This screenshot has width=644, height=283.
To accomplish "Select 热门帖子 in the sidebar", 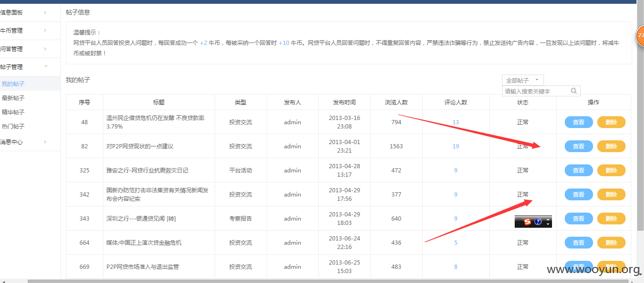I will (x=13, y=127).
